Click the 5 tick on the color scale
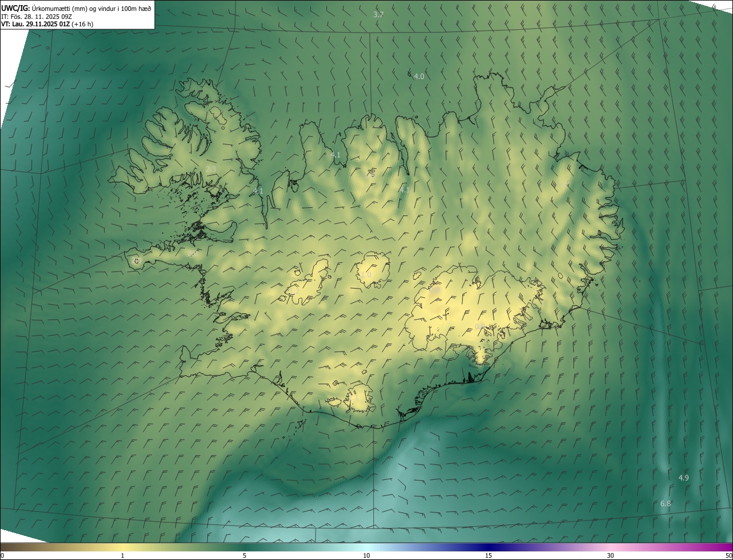Viewport: 733px width, 560px height. pos(245,555)
